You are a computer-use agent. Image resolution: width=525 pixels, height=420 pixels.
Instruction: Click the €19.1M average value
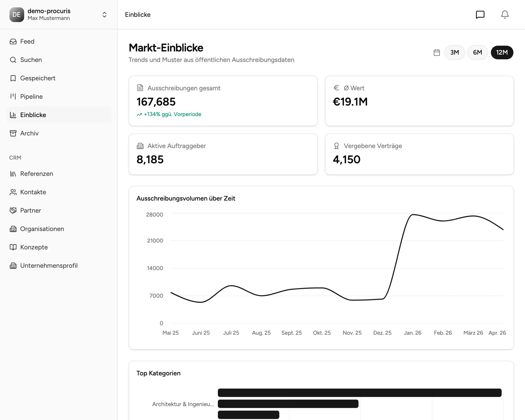click(350, 102)
